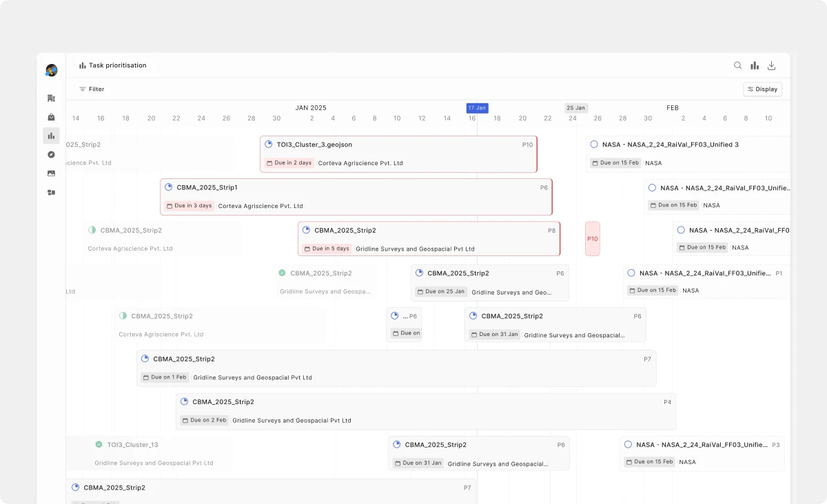Open CBMA_2025_Strip2 card with priority P4
Screen dimensions: 827x504
click(x=426, y=411)
